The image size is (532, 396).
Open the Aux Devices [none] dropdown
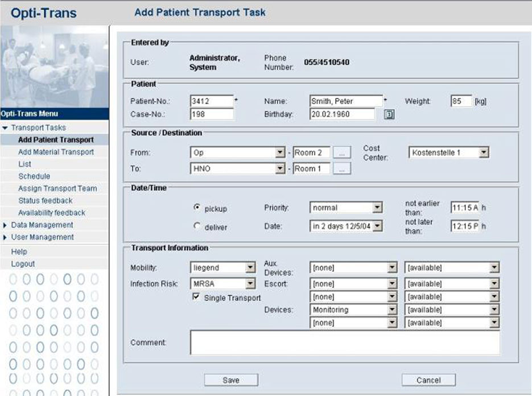pyautogui.click(x=353, y=267)
